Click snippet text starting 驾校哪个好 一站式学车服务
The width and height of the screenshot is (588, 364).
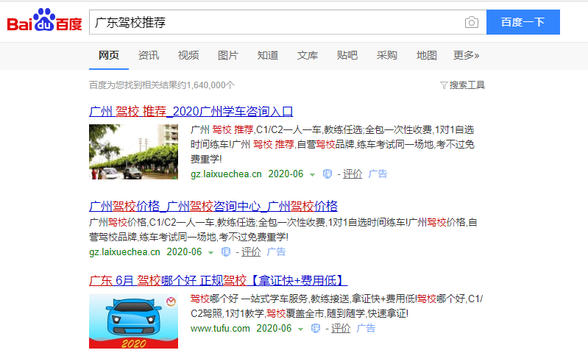(337, 306)
